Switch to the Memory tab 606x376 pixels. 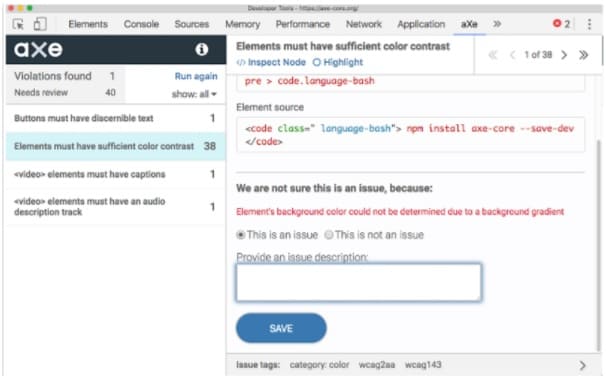pos(242,24)
